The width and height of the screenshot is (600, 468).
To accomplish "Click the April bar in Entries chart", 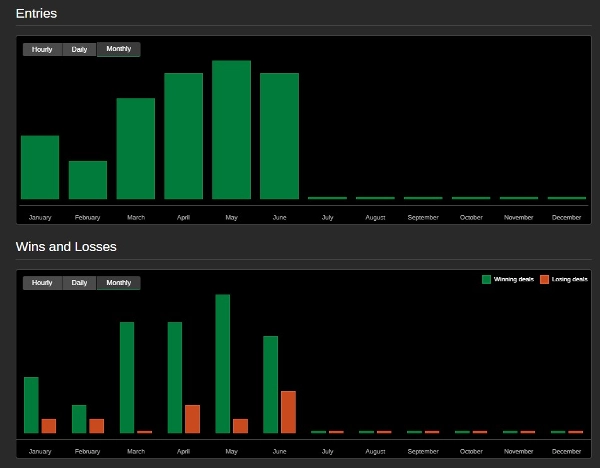I will [x=184, y=136].
